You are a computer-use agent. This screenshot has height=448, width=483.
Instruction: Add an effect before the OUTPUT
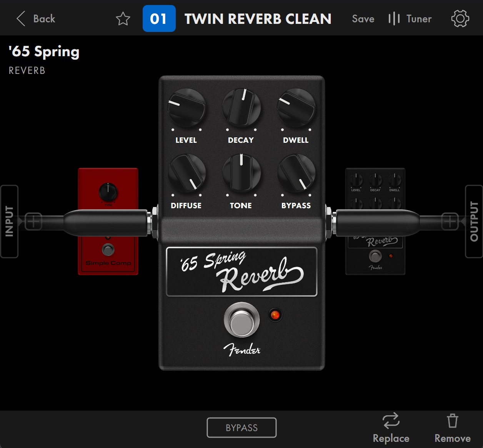pos(450,221)
